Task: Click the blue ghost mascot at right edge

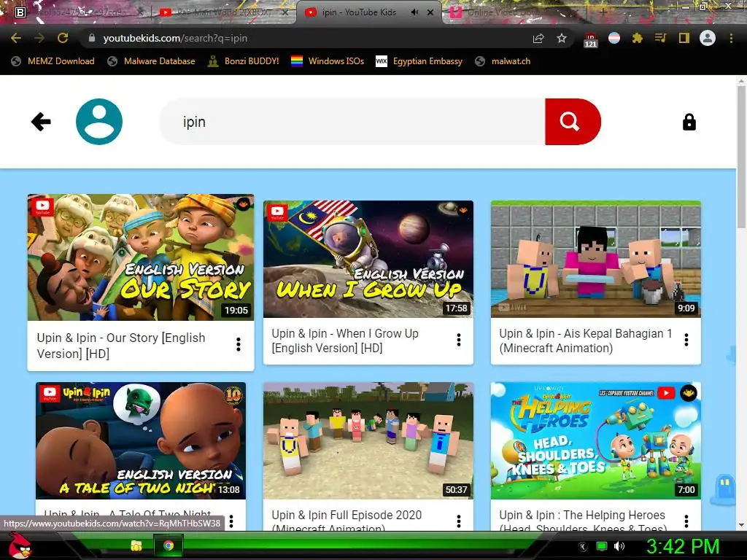Action: point(723,489)
